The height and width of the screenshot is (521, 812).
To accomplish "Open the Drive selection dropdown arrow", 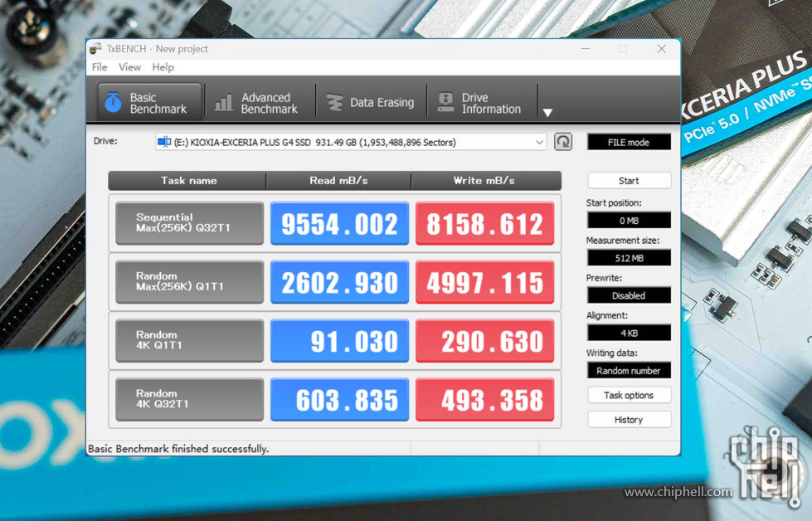I will pos(539,142).
